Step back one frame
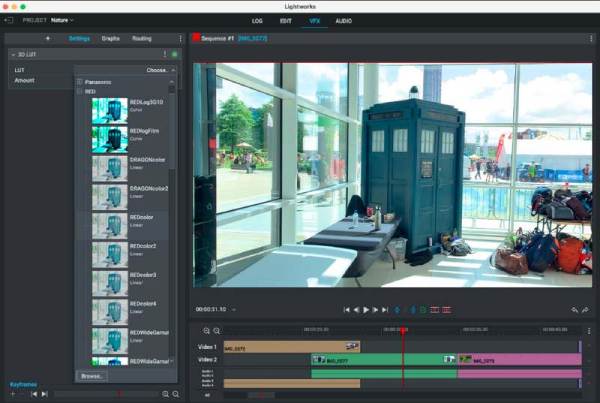 click(x=356, y=310)
